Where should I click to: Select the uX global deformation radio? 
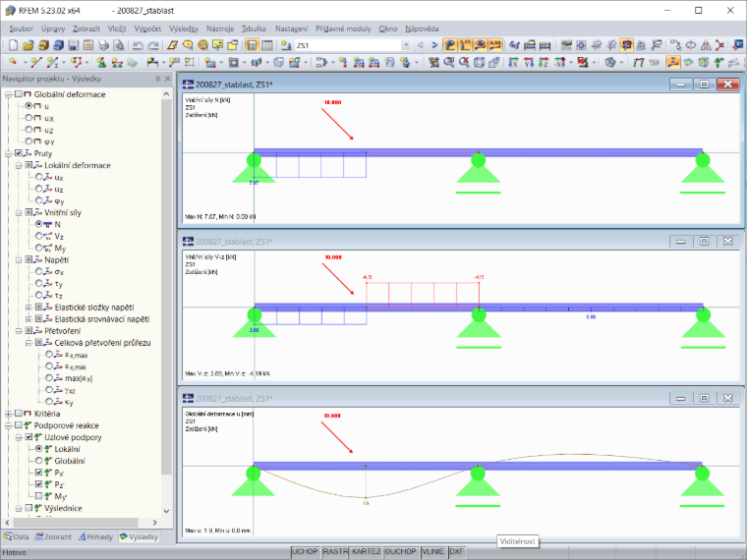(x=29, y=118)
